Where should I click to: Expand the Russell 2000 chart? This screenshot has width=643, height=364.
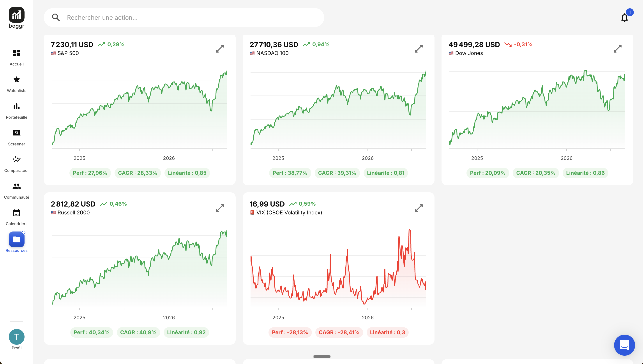point(220,208)
